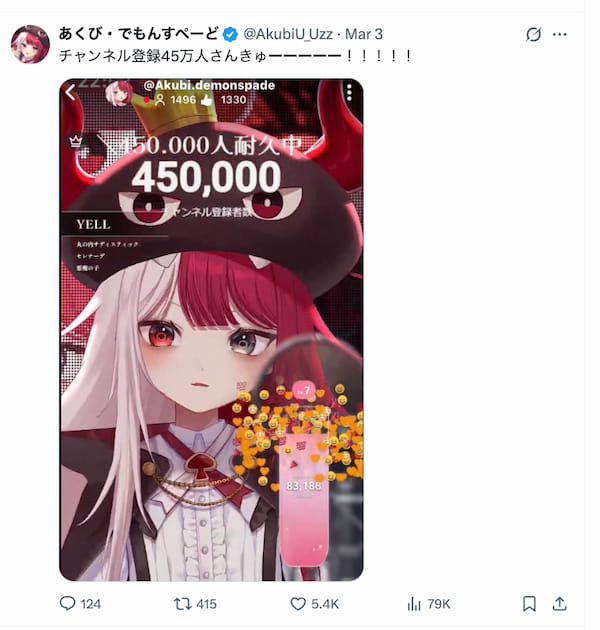Open the author's profile avatar
Screen dimensions: 600x630
point(30,44)
